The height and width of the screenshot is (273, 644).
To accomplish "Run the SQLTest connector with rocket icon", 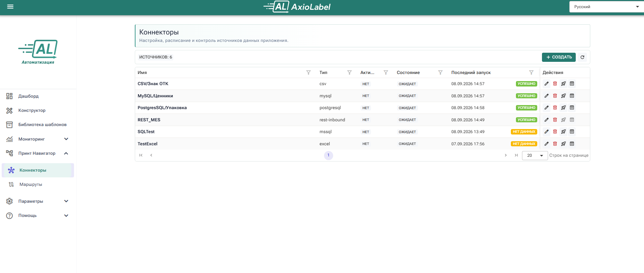I will point(563,132).
